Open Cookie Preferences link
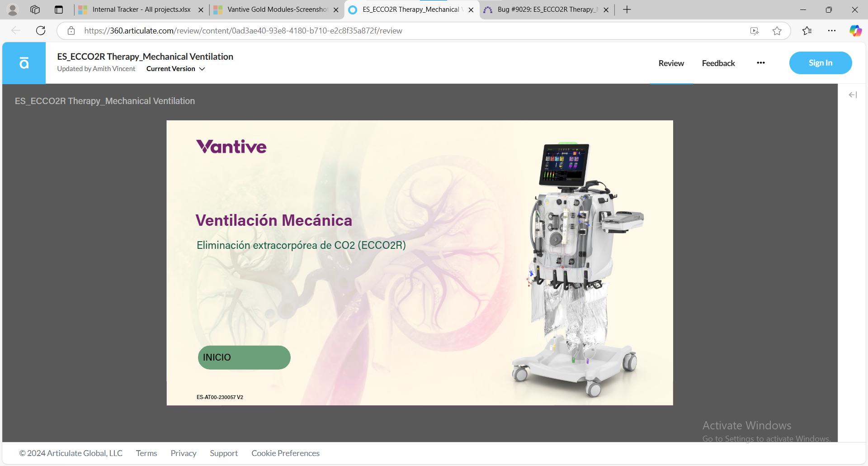 (x=285, y=453)
